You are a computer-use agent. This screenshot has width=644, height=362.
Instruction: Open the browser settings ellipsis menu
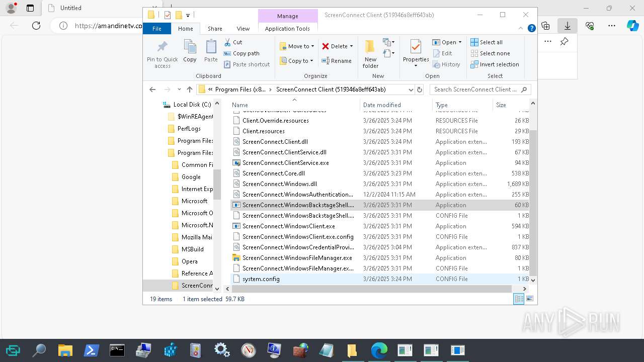(x=612, y=26)
